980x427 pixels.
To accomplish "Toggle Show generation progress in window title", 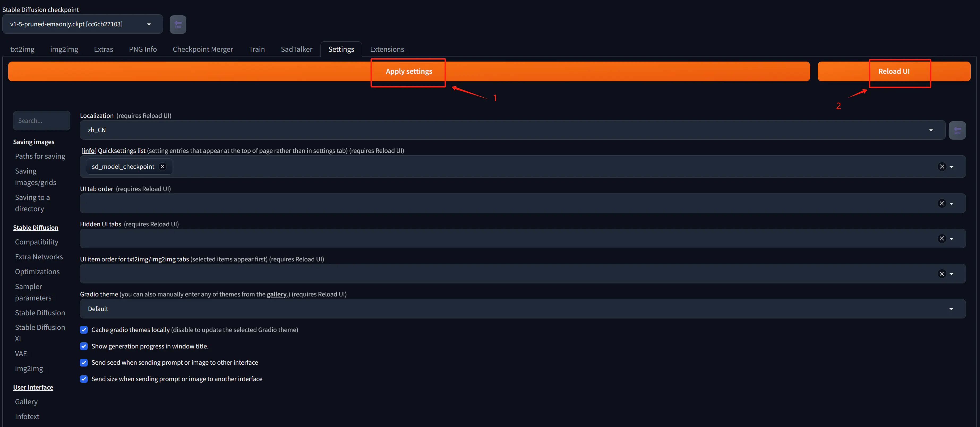I will (x=84, y=346).
